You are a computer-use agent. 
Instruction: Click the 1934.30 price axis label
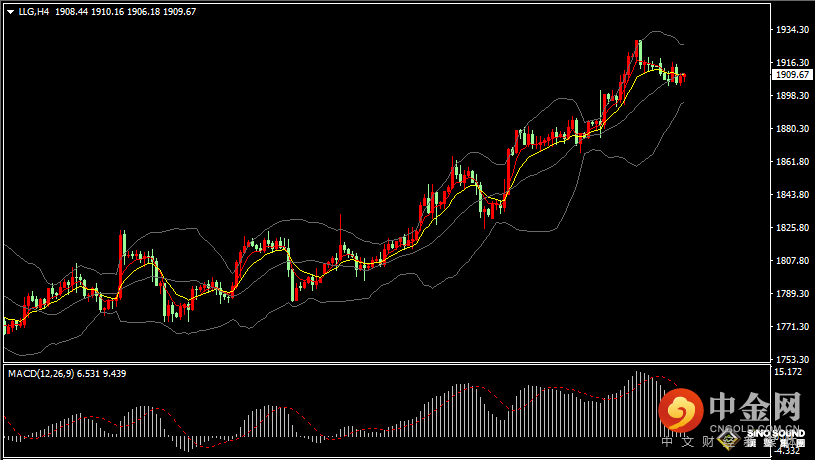[791, 30]
